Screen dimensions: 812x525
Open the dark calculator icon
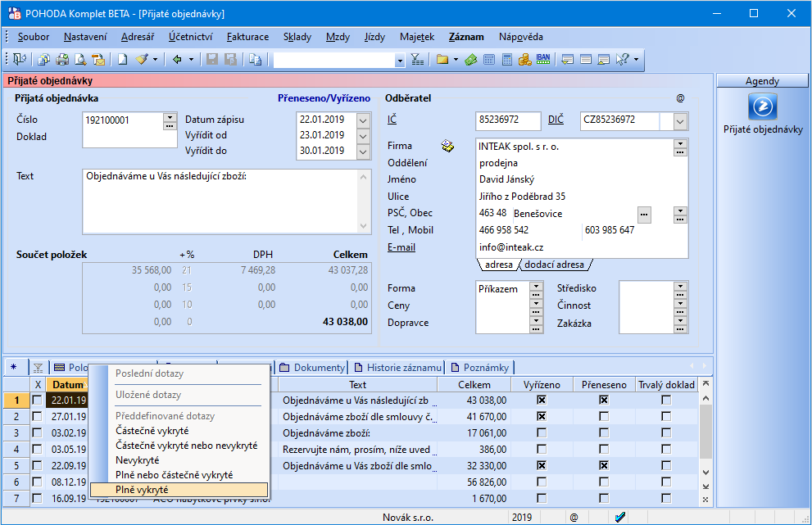(507, 60)
